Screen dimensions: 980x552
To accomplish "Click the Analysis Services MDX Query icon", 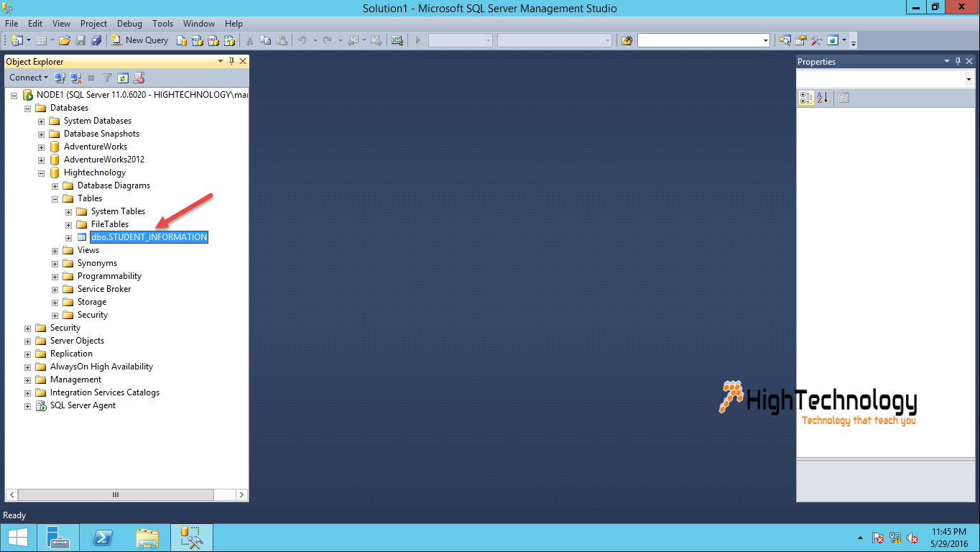I will click(198, 40).
